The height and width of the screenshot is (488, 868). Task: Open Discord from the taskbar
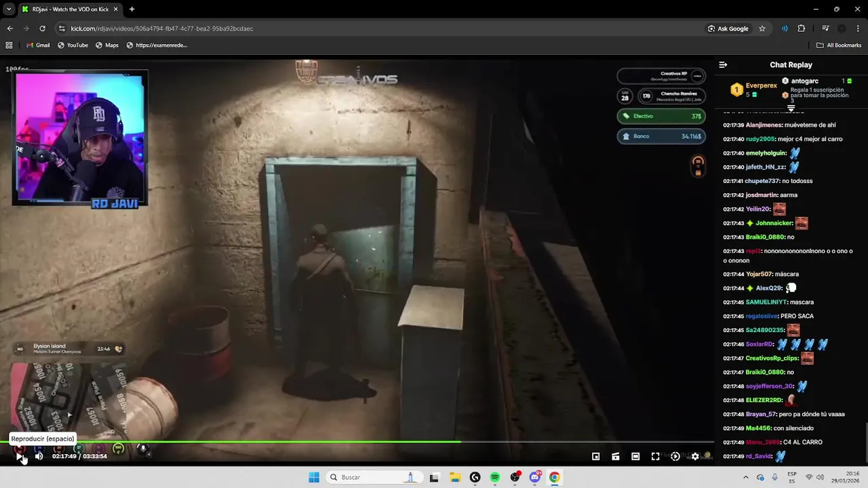click(x=535, y=477)
